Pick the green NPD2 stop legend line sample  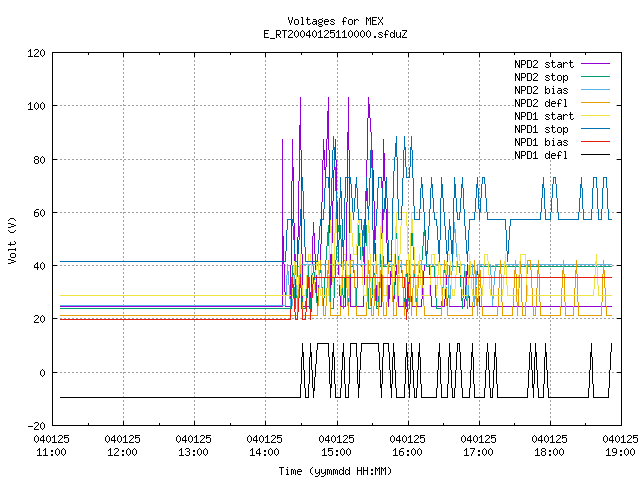coord(596,77)
